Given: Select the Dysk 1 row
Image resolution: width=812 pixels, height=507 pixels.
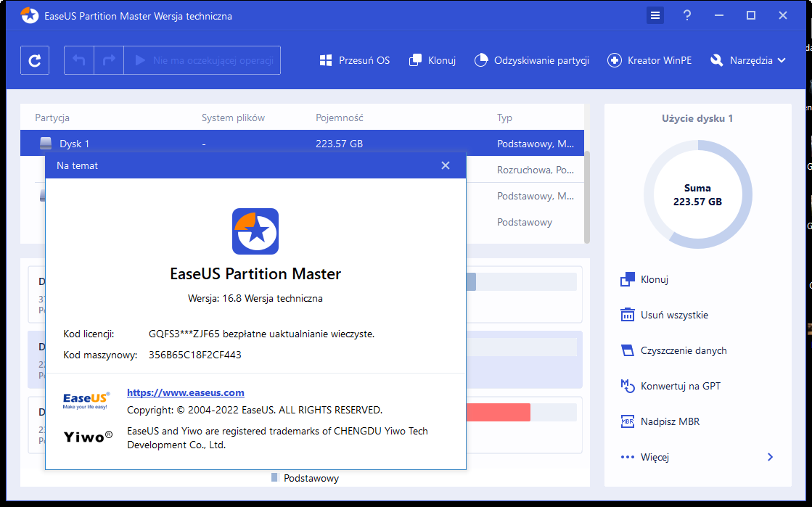Looking at the screenshot, I should (302, 144).
